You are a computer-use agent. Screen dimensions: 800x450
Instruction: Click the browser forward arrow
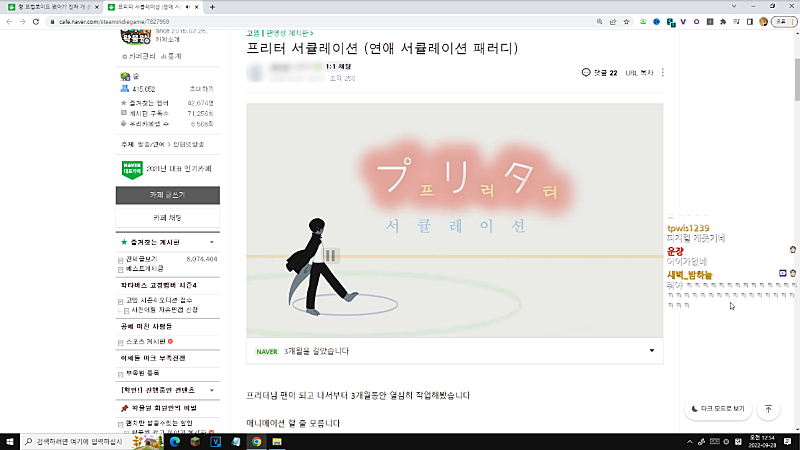pyautogui.click(x=22, y=22)
